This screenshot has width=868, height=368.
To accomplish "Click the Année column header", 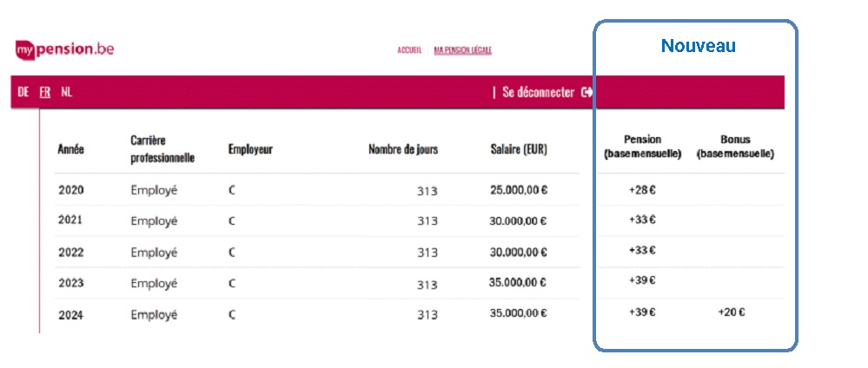I will [70, 149].
